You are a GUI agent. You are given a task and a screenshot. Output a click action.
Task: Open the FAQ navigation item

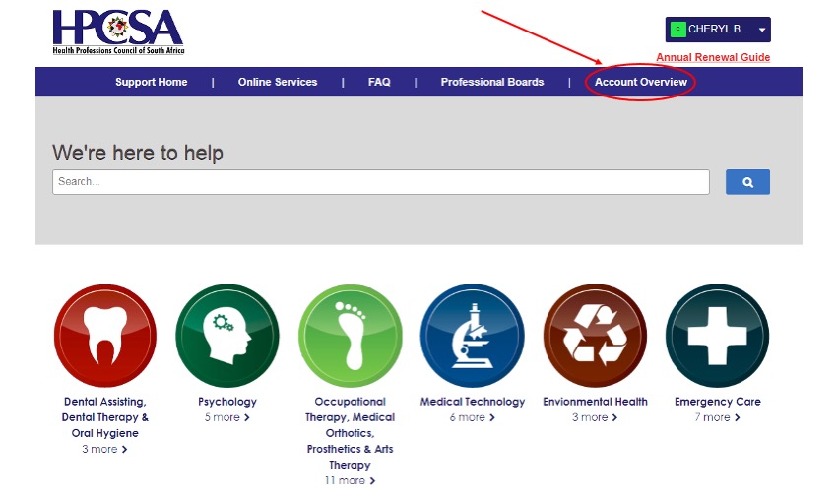pos(379,82)
